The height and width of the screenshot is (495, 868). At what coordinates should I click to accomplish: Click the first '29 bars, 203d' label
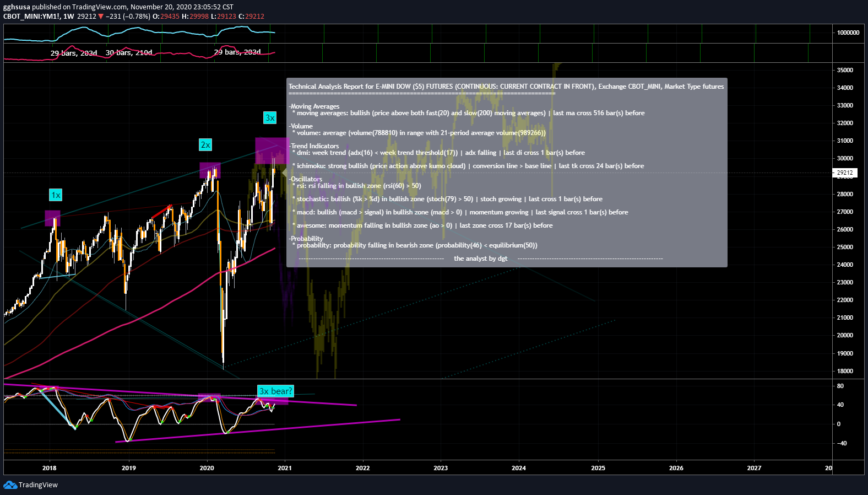[x=74, y=53]
